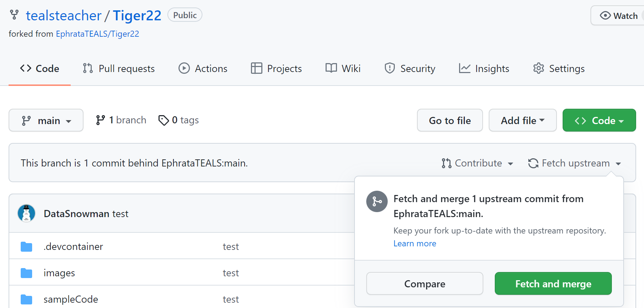Click the Public visibility badge
This screenshot has width=644, height=308.
click(185, 15)
